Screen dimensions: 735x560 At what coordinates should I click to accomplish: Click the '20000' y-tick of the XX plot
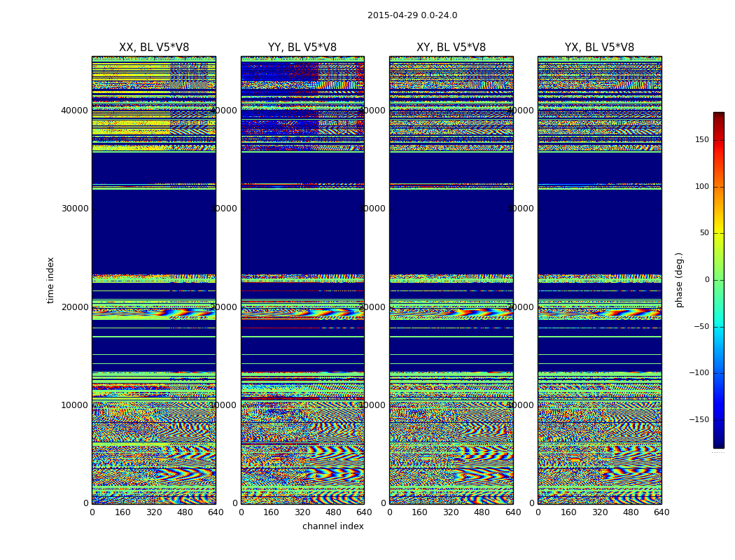click(74, 307)
